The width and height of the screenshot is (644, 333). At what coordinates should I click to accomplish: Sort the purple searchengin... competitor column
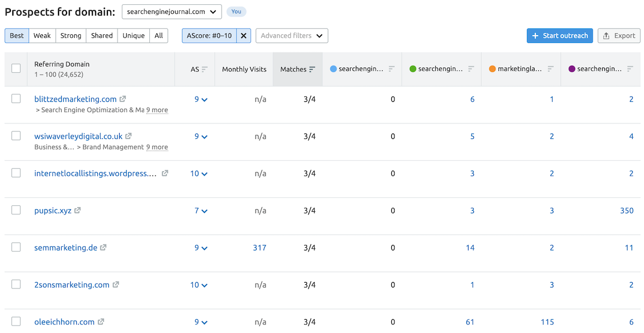(x=631, y=69)
